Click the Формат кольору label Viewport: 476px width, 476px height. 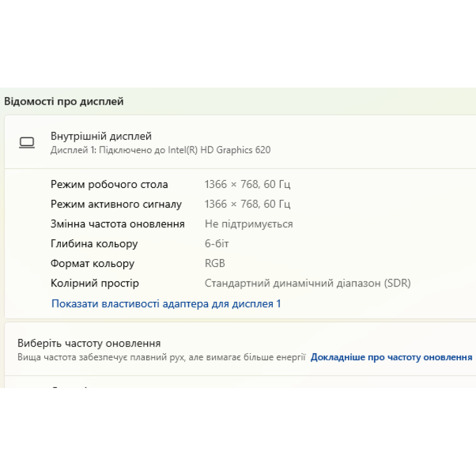(x=92, y=263)
